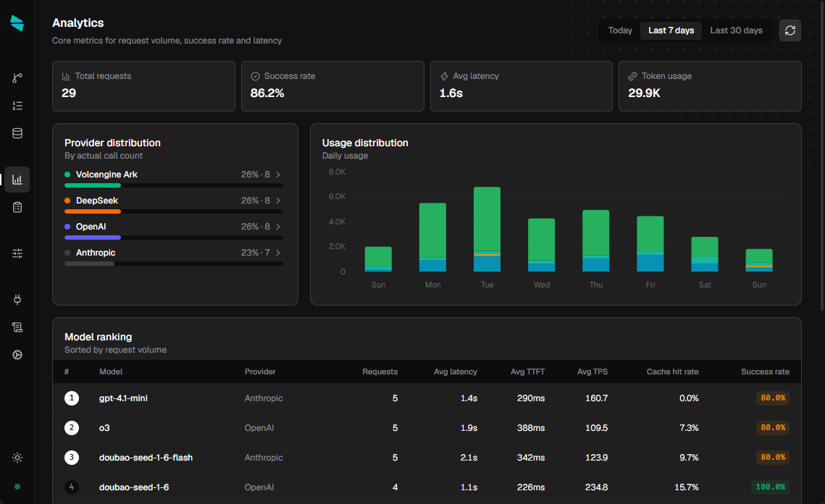Screen dimensions: 825x504
Task: Click the Anthropic provider name in distribution
Action: click(x=96, y=253)
